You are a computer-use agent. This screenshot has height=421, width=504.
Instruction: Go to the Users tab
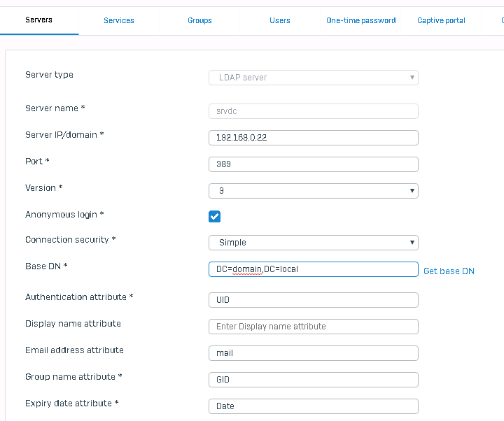coord(280,20)
